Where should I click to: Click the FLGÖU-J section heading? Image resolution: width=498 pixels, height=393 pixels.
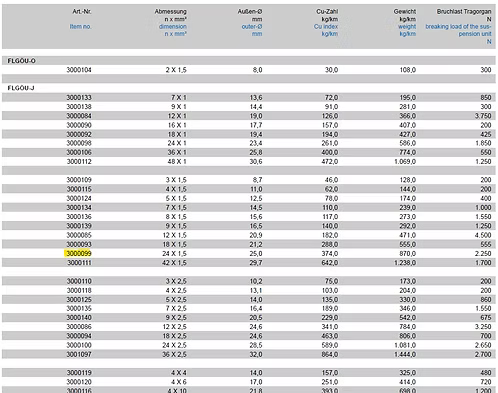point(21,88)
